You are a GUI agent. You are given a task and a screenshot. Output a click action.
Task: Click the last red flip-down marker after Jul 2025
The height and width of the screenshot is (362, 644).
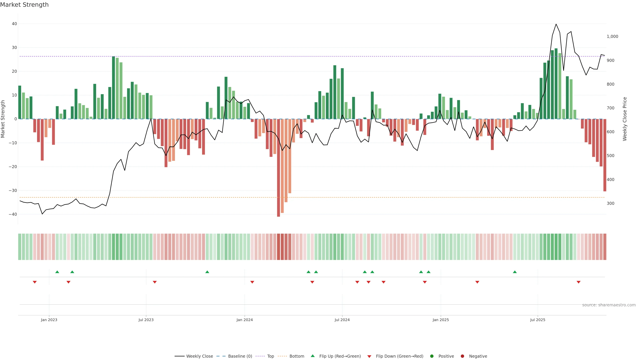[578, 282]
